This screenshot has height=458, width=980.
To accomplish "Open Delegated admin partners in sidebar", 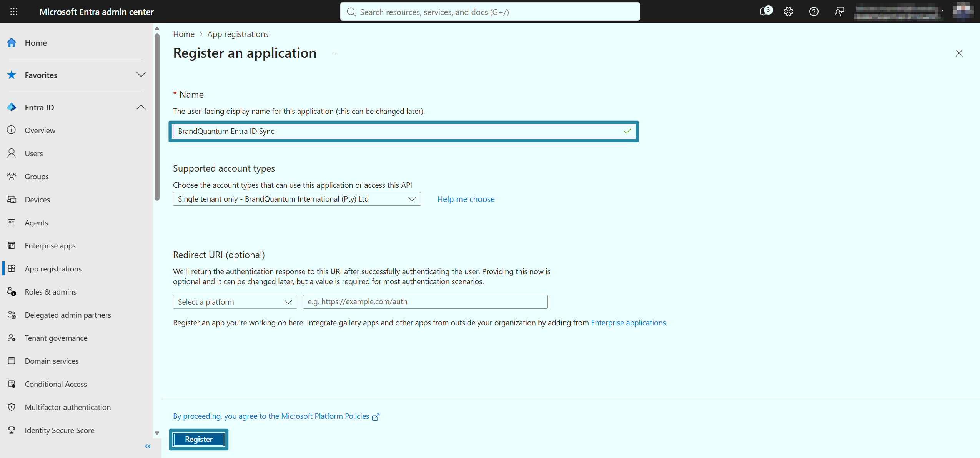I will [x=68, y=315].
